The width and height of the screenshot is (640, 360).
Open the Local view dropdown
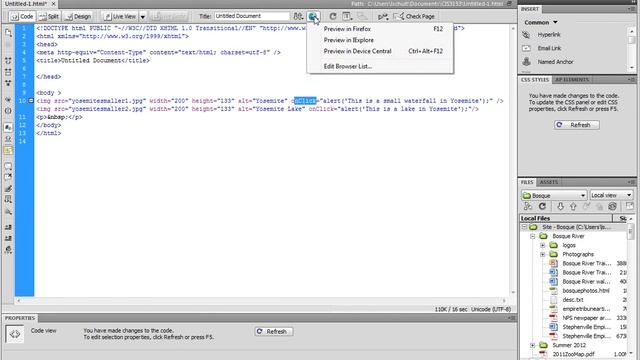[611, 196]
